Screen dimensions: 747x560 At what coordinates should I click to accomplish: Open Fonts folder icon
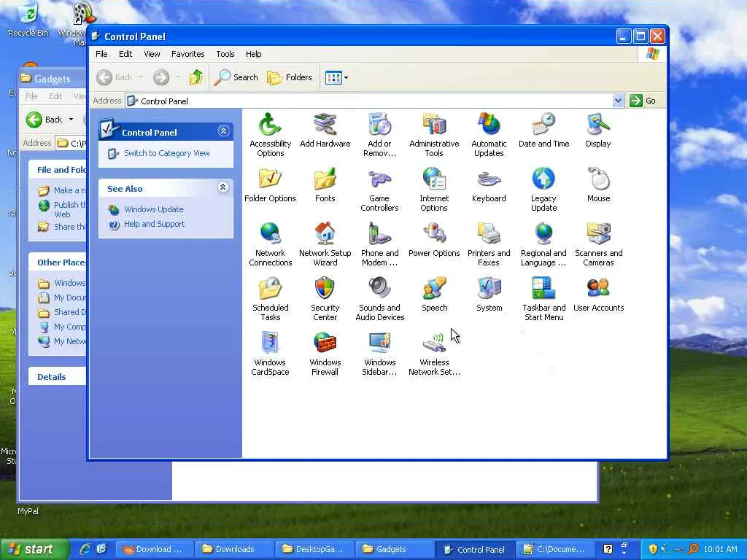(325, 185)
